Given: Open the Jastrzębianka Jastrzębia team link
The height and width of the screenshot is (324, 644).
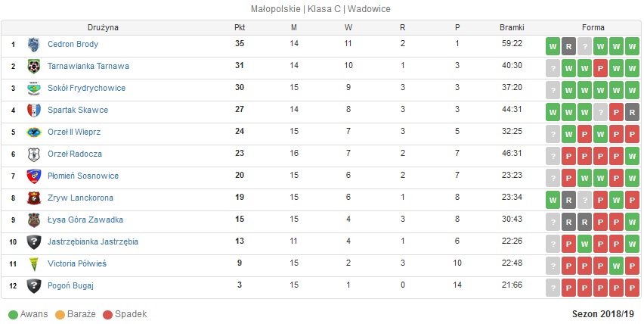Looking at the screenshot, I should 93,241.
